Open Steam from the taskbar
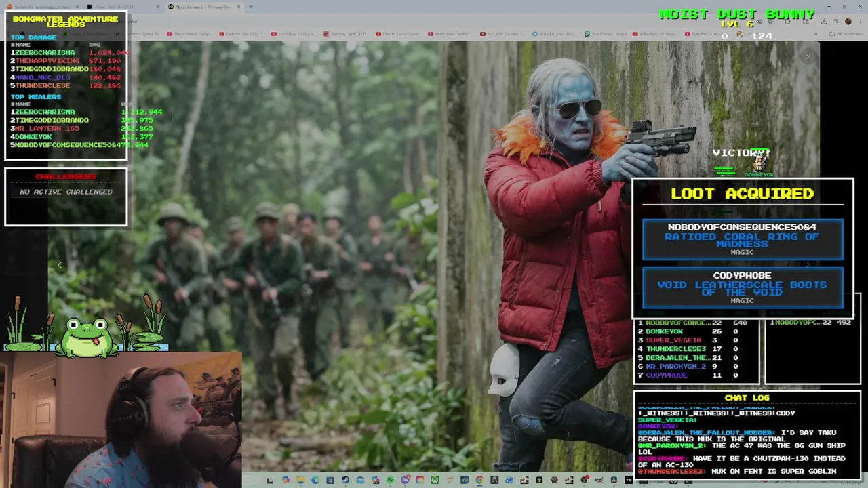Viewport: 868px width, 488px height. 345,481
